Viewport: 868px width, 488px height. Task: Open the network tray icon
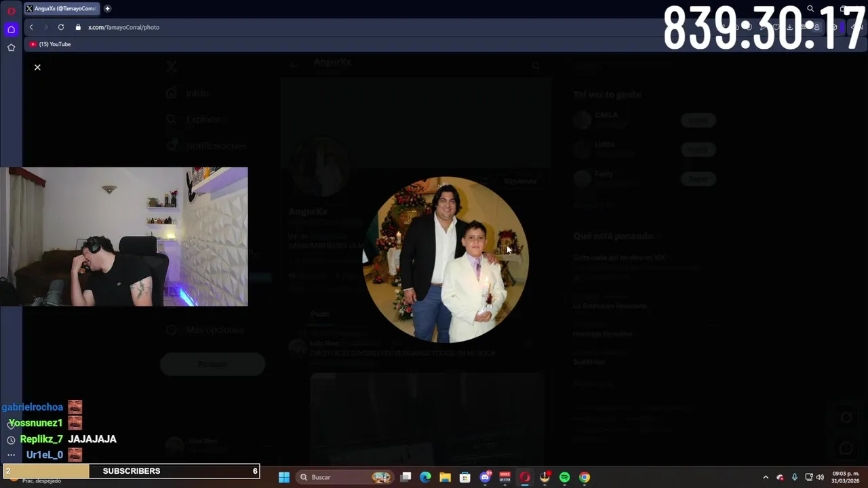coord(808,477)
